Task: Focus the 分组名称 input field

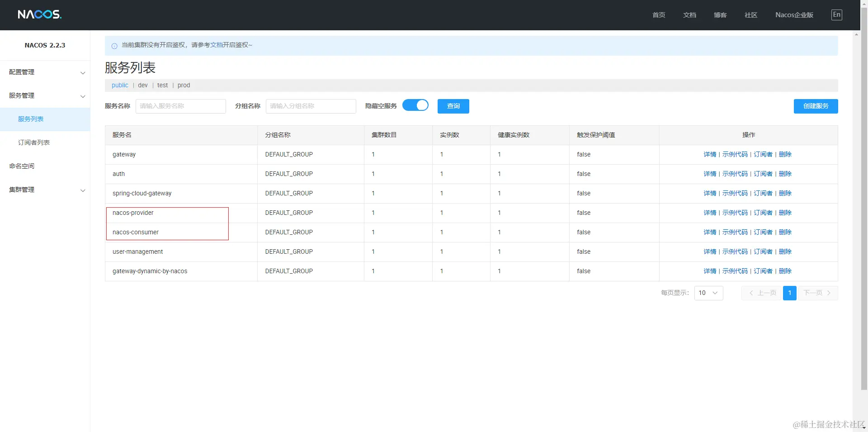Action: coord(311,106)
